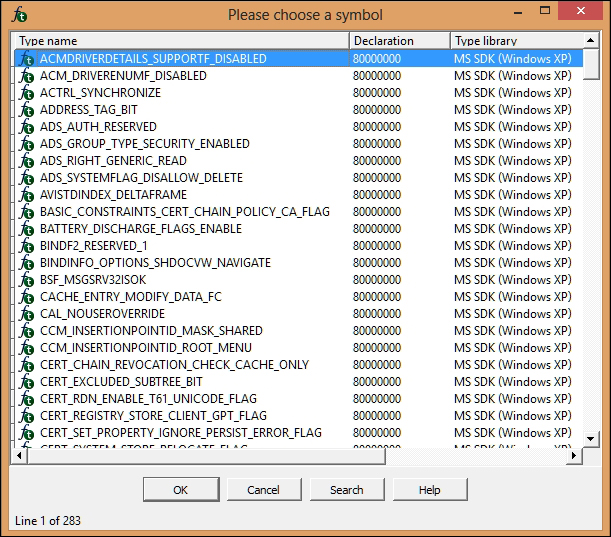611x537 pixels.
Task: Confirm selection with the OK button
Action: click(x=181, y=489)
